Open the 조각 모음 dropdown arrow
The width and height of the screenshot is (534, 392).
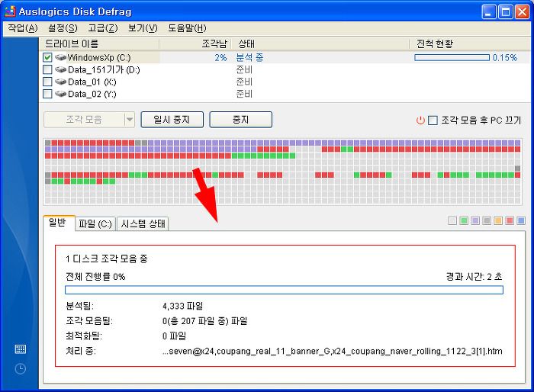[x=130, y=120]
